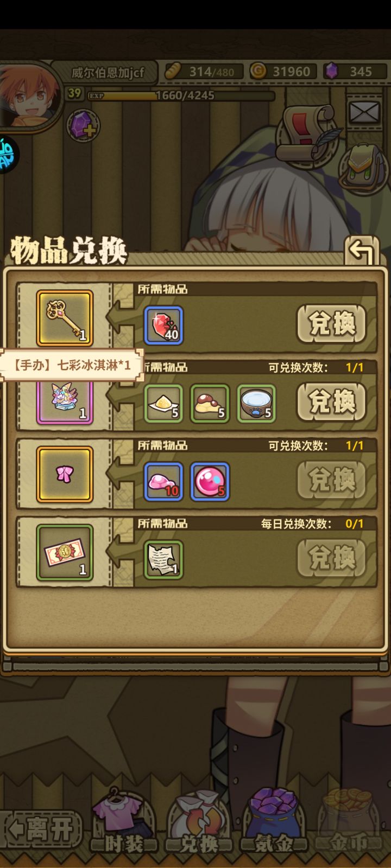Open the 金币 gold coin tab

349,822
